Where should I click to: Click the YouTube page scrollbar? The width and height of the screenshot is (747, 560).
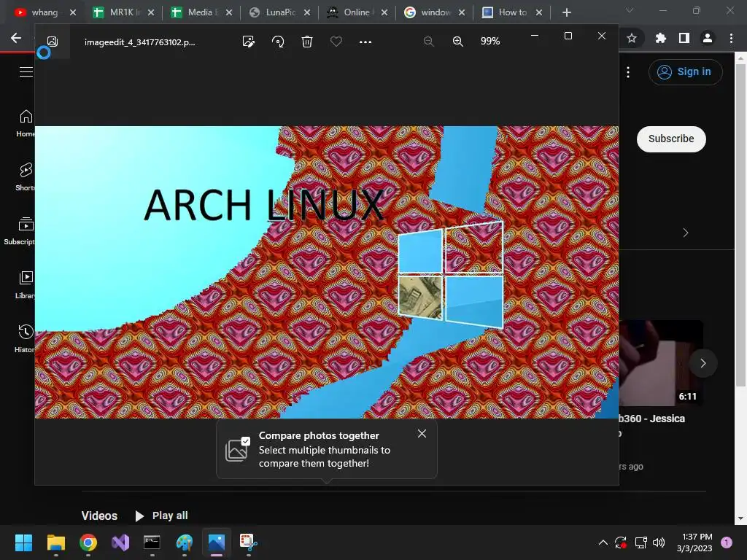tap(740, 224)
